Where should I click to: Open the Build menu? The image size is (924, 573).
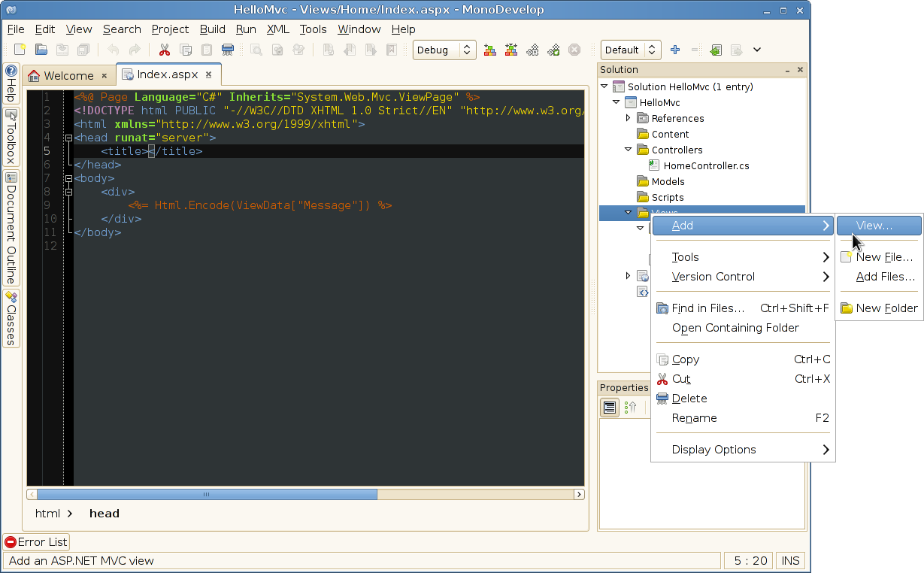coord(213,29)
